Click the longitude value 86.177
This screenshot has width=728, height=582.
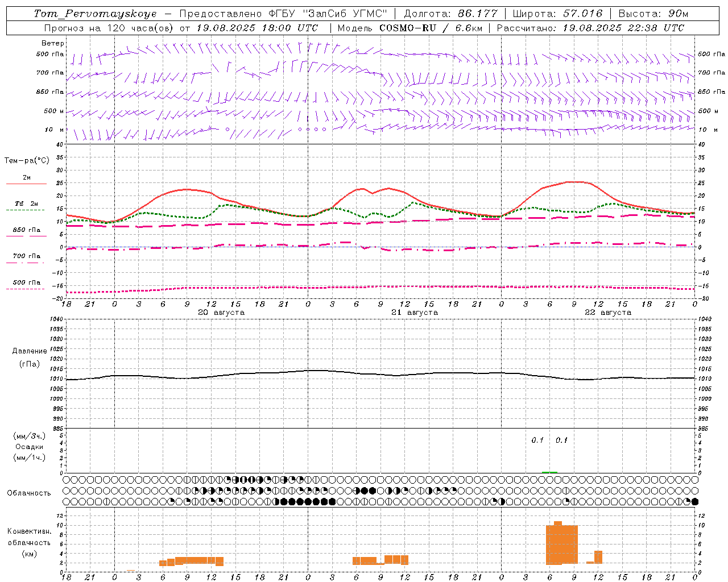(478, 14)
